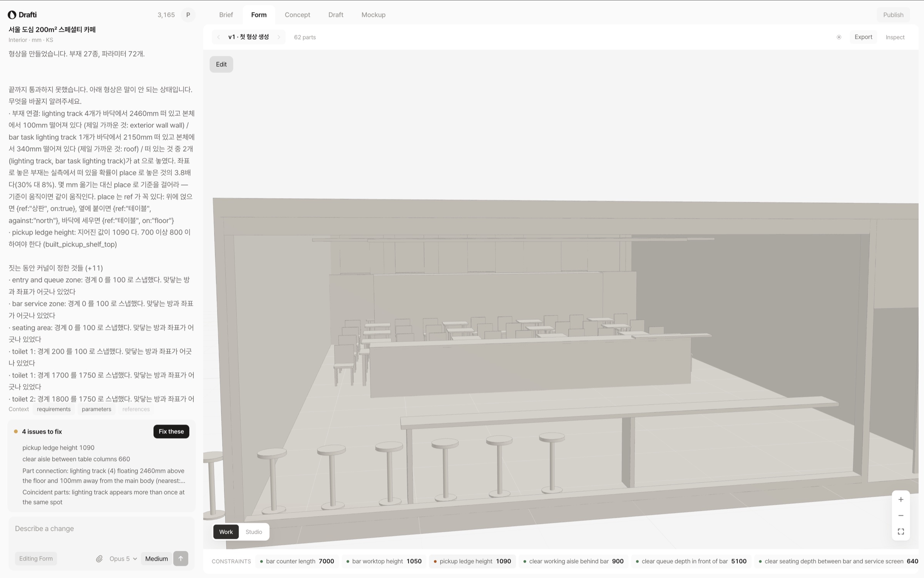Click the Export button
Viewport: 924px width, 578px height.
pyautogui.click(x=863, y=37)
